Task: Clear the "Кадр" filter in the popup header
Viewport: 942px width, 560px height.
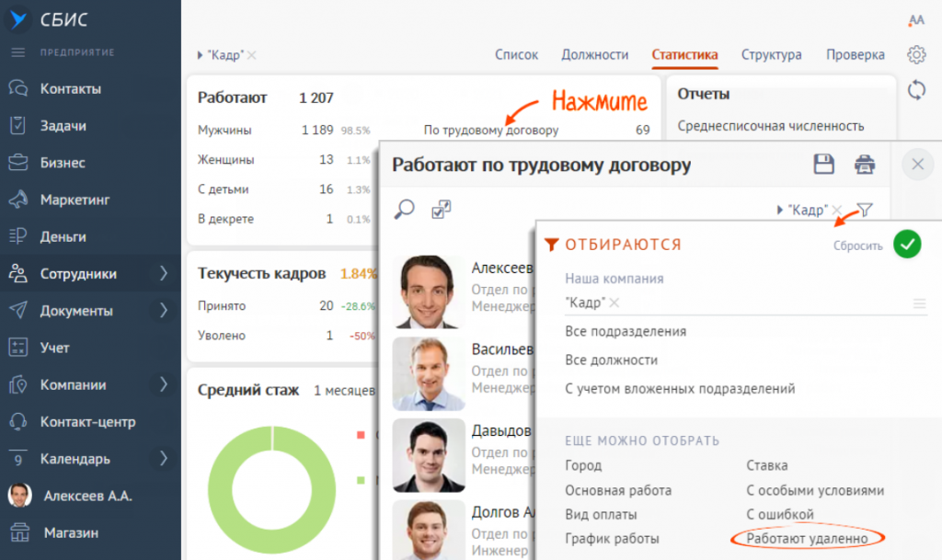Action: (837, 210)
